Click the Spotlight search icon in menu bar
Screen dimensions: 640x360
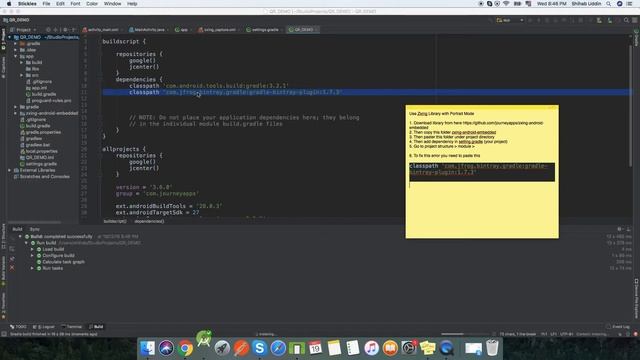point(609,4)
